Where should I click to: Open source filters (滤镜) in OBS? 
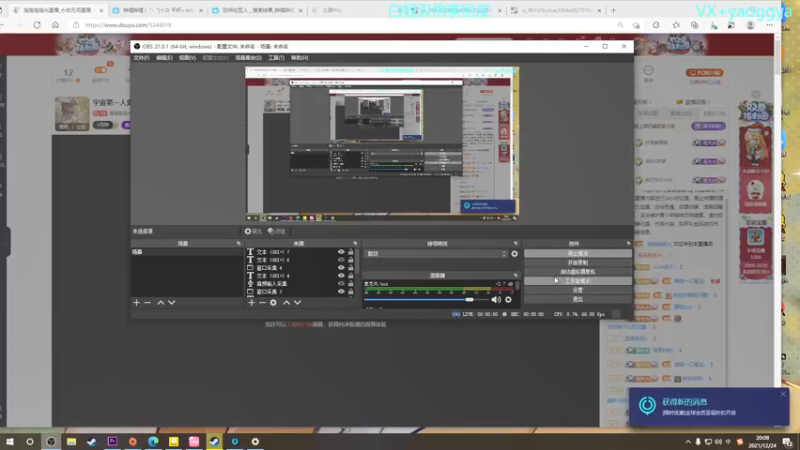point(277,231)
